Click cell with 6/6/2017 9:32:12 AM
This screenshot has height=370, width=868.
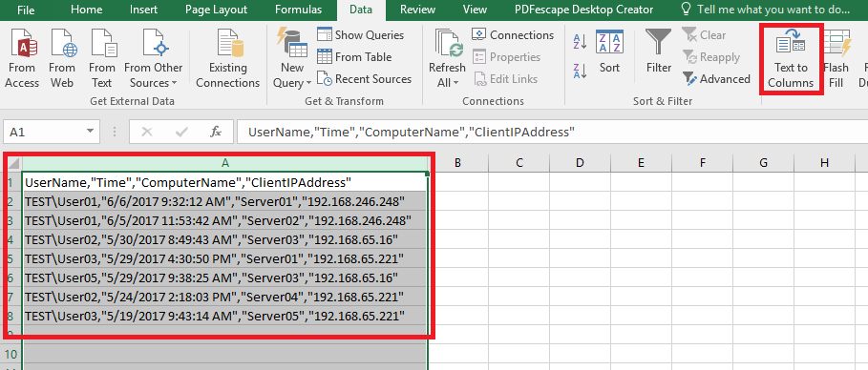tap(225, 201)
